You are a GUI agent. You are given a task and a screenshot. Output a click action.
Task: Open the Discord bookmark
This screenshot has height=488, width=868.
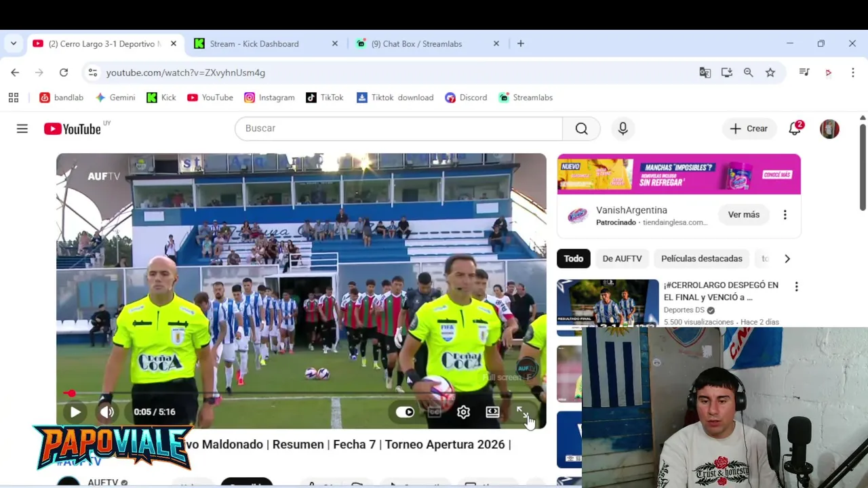(466, 98)
